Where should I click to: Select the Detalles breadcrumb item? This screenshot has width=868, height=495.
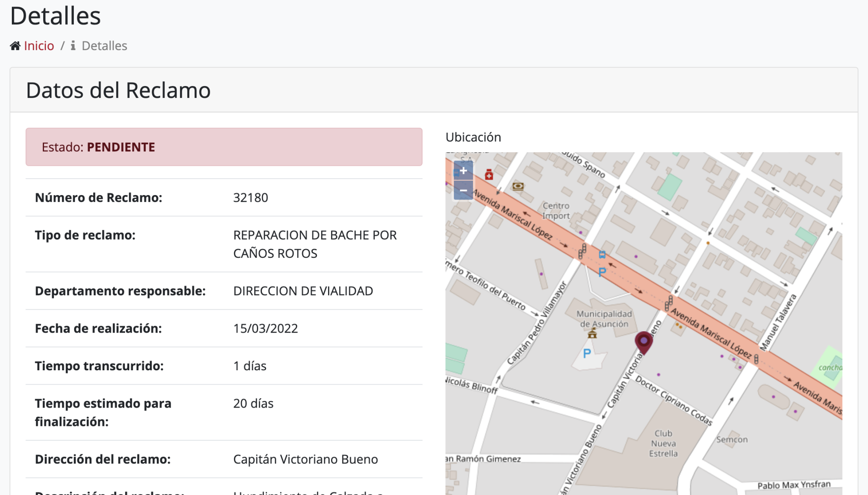(x=104, y=46)
